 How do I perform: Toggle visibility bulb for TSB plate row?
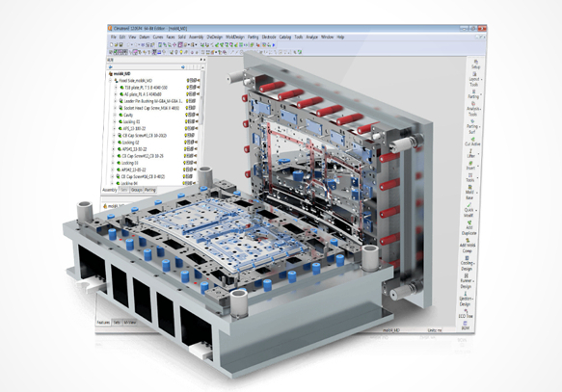[x=187, y=88]
